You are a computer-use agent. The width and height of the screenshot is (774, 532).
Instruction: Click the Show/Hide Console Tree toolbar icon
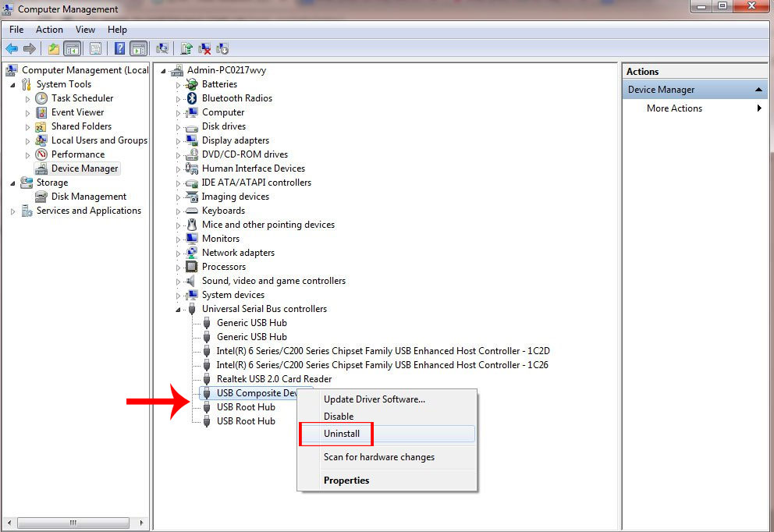(72, 48)
